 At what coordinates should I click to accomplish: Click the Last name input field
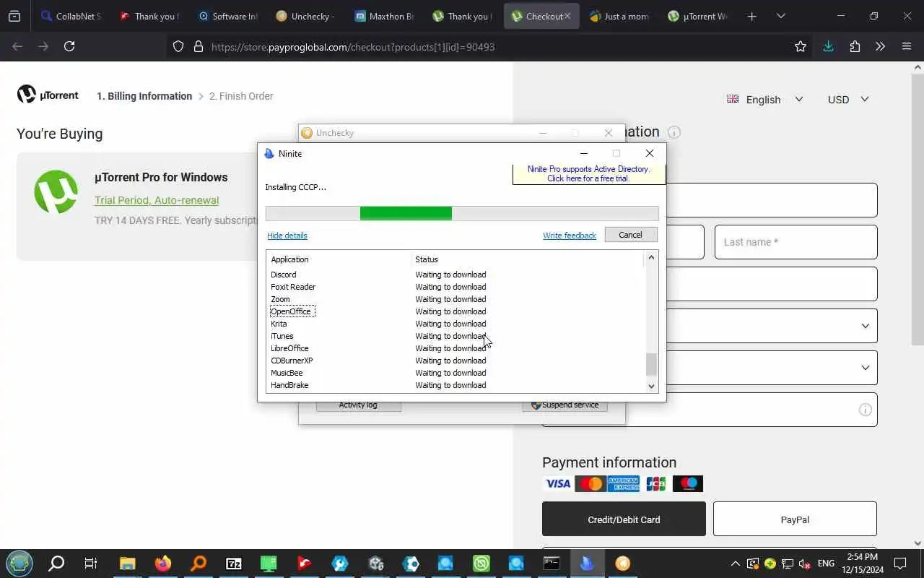[796, 242]
